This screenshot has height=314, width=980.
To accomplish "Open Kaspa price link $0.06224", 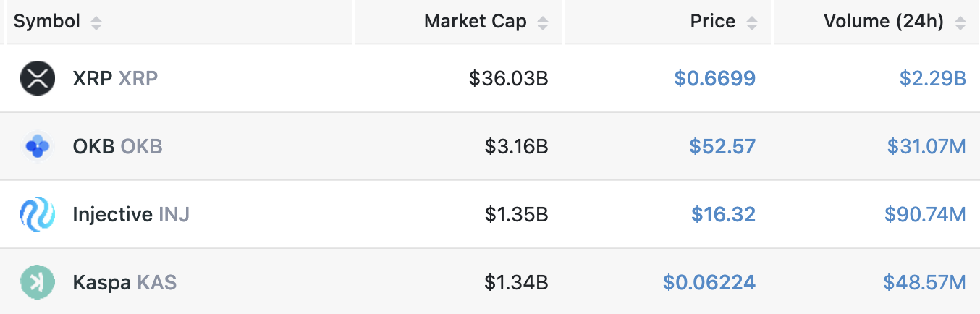I will pos(709,282).
